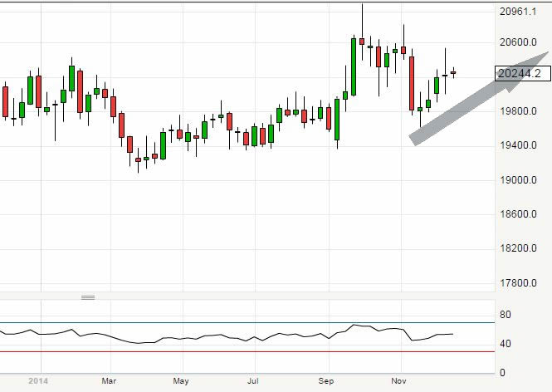Click the current price label 20244.2
Screen dimensions: 552x392
coord(519,73)
